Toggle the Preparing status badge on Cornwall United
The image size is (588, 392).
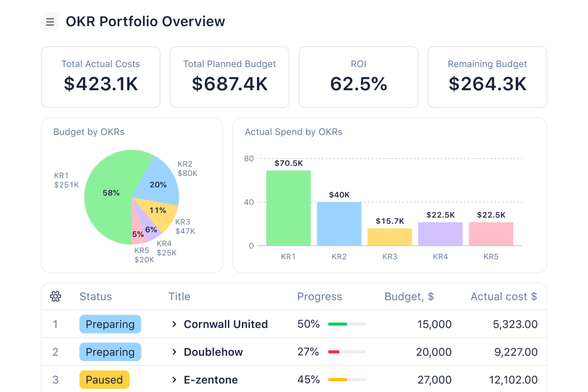(110, 324)
